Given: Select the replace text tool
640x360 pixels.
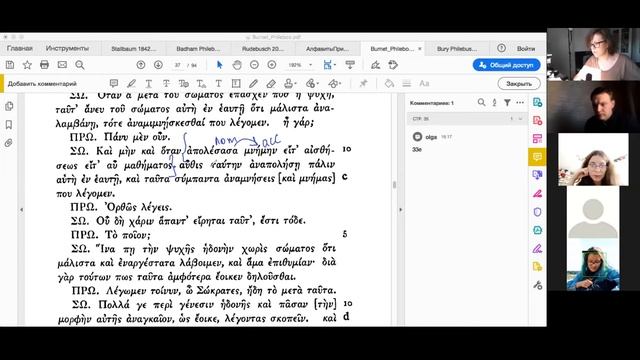Looking at the screenshot, I should pyautogui.click(x=184, y=84).
